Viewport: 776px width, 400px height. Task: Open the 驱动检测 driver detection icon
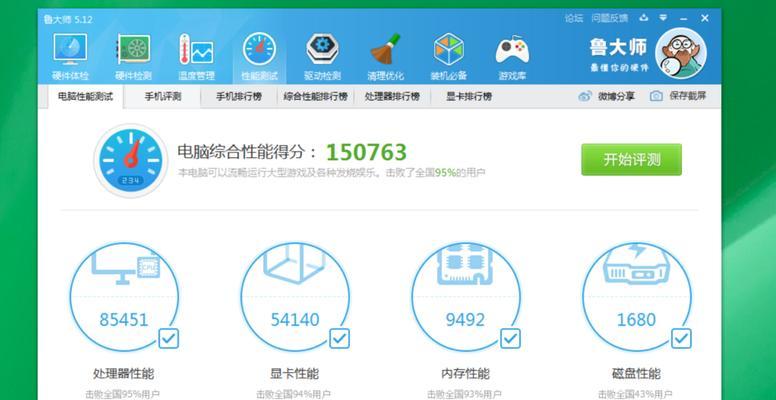pos(323,50)
